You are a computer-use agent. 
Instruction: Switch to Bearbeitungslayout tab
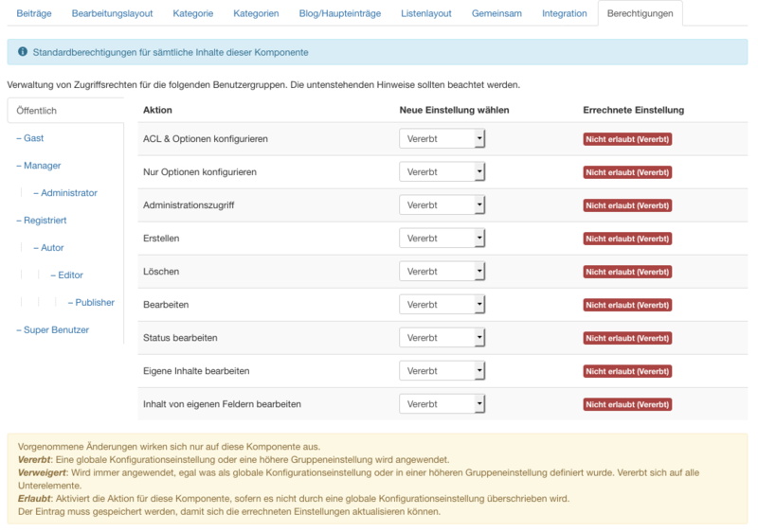[x=112, y=13]
